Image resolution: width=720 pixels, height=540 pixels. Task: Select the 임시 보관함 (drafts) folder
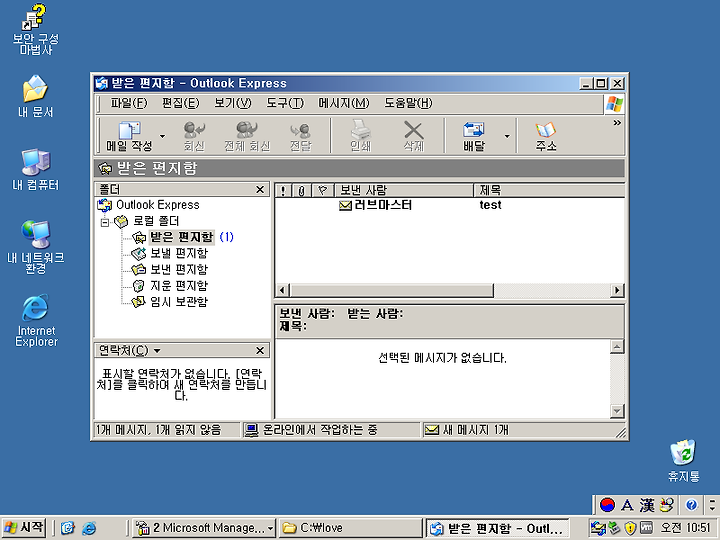pos(179,302)
